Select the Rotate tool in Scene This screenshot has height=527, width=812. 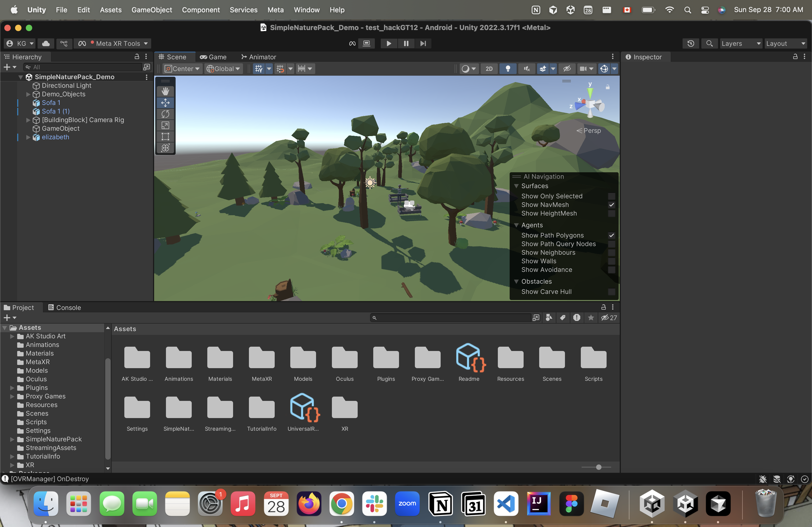pos(165,114)
